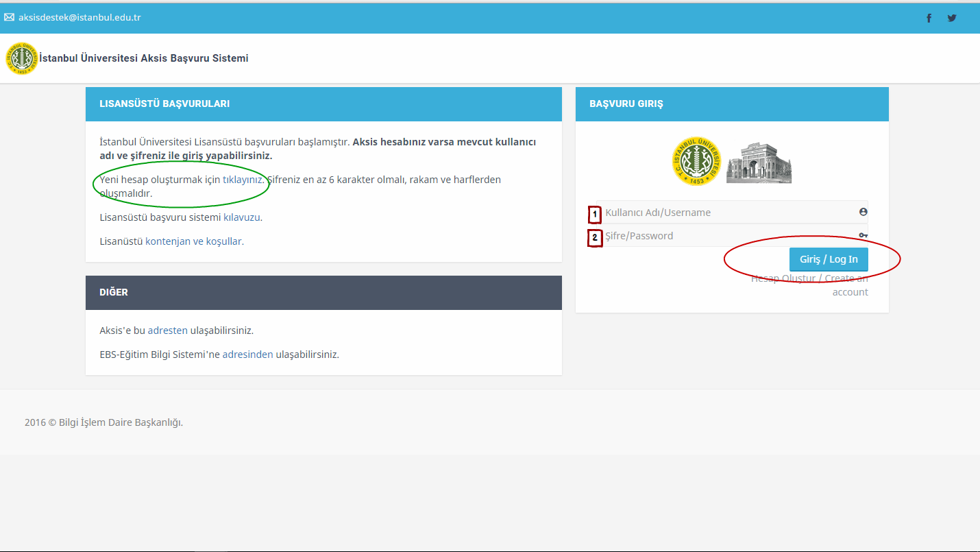Click the Istanbul University logo in header
Image resolution: width=980 pixels, height=552 pixels.
[x=22, y=58]
